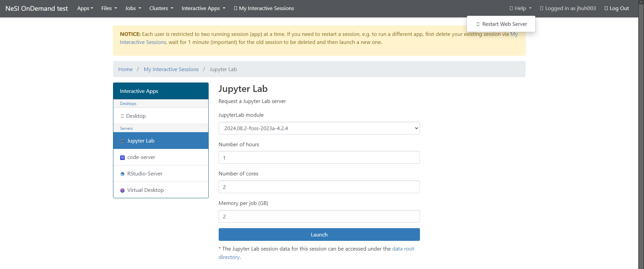The height and width of the screenshot is (269, 644).
Task: Open My Interactive Sessions breadcrumb link
Action: click(x=171, y=69)
